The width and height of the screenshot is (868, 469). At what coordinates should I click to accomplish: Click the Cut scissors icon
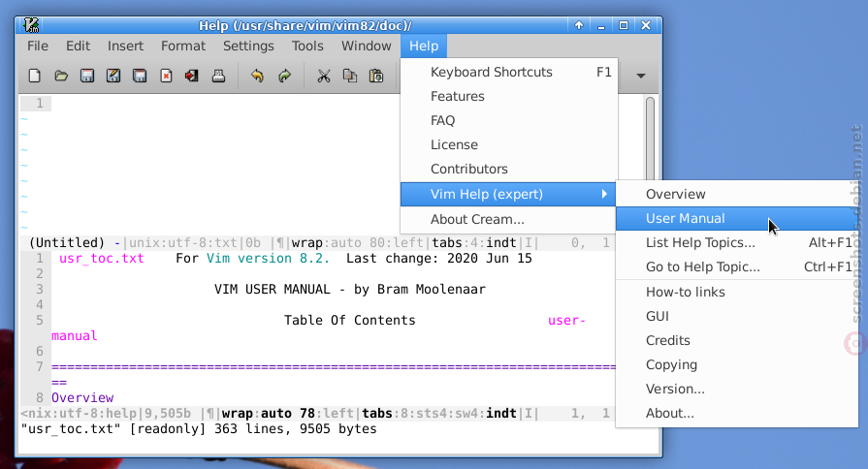pyautogui.click(x=323, y=76)
